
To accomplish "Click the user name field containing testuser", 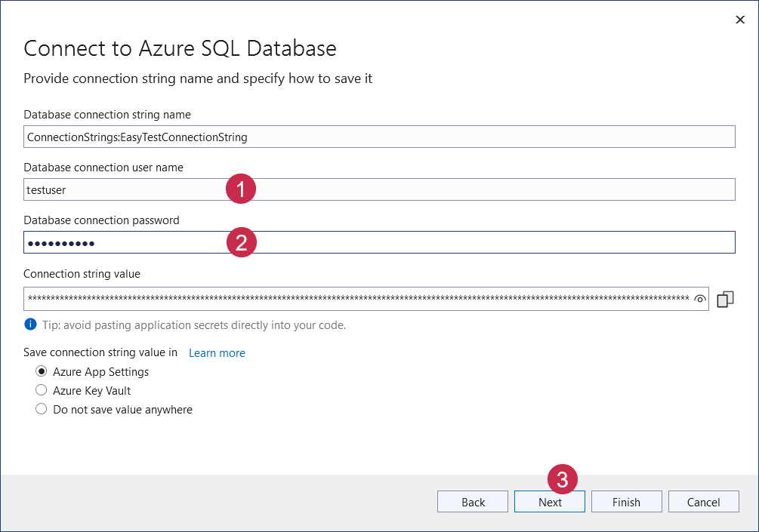I will (379, 189).
